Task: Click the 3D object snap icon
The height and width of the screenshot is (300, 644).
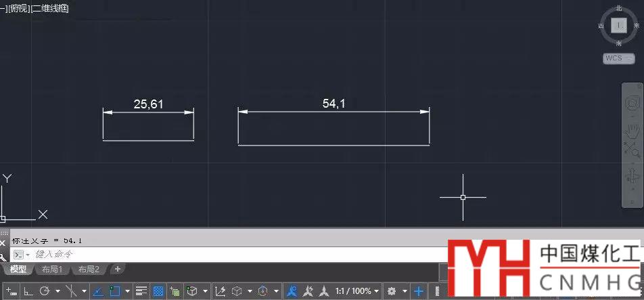Action: (192, 291)
